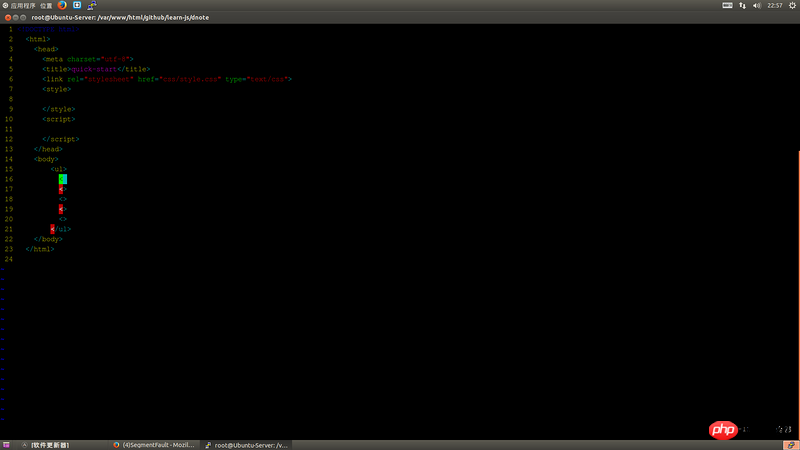Viewport: 800px width, 450px height.
Task: Maximize the terminal window
Action: click(x=23, y=17)
